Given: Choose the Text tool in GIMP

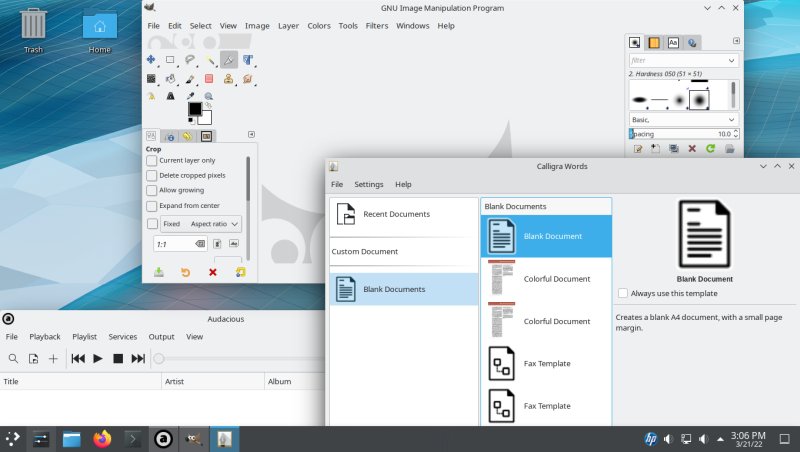Looking at the screenshot, I should (x=170, y=97).
